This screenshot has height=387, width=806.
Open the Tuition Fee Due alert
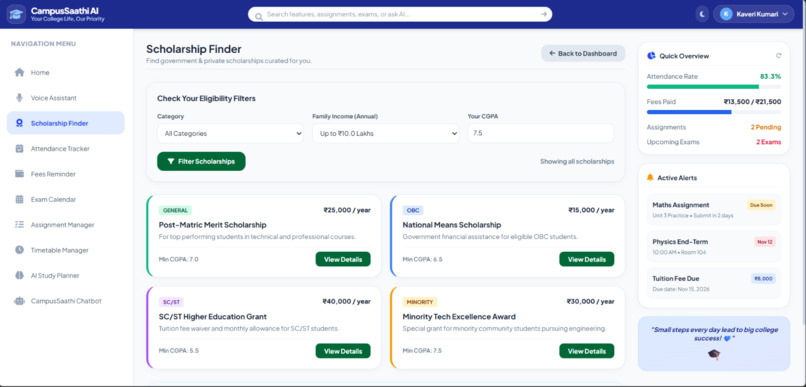[713, 283]
